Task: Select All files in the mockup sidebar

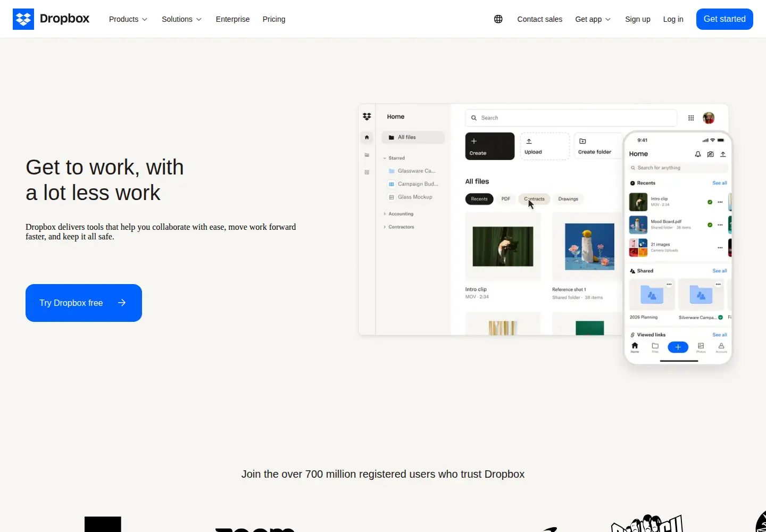Action: pyautogui.click(x=413, y=137)
